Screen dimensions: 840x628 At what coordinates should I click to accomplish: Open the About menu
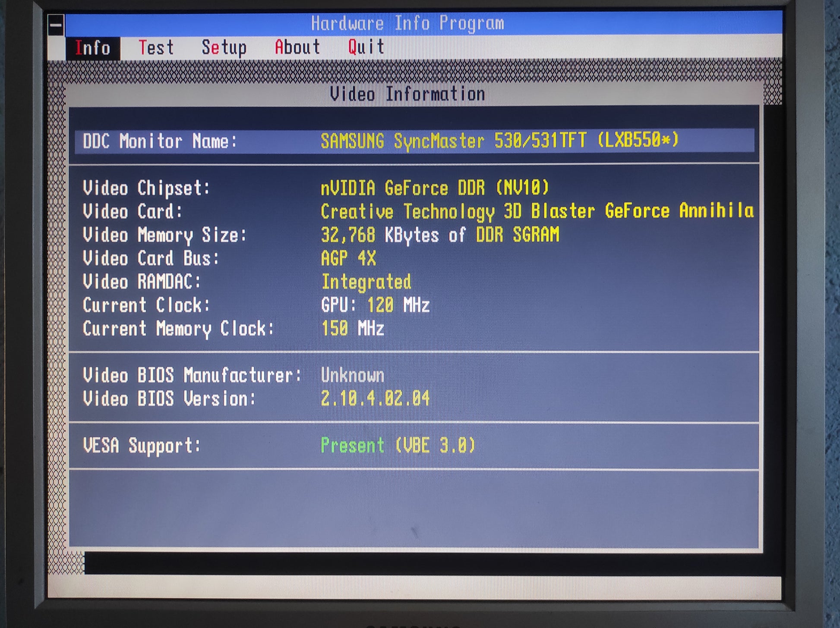point(297,47)
